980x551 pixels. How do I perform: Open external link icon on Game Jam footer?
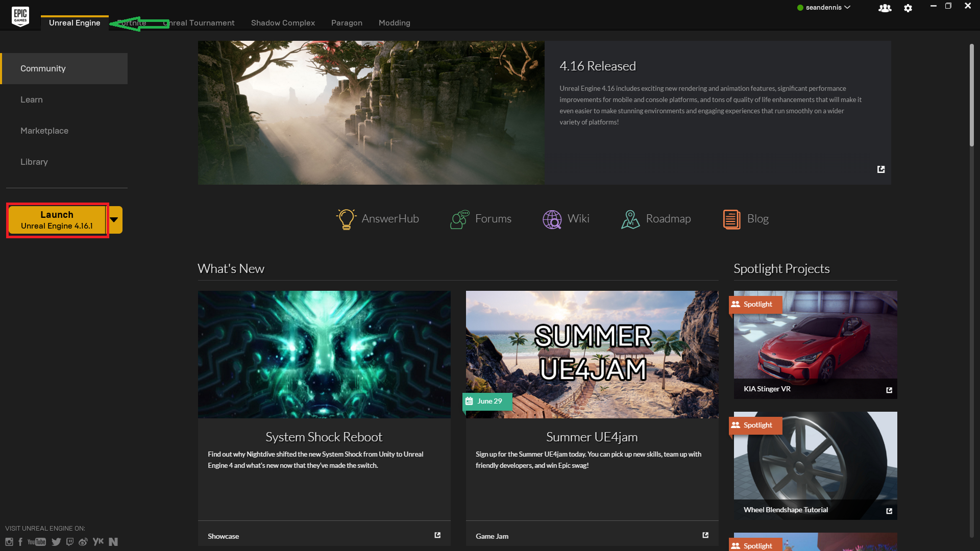(x=705, y=535)
